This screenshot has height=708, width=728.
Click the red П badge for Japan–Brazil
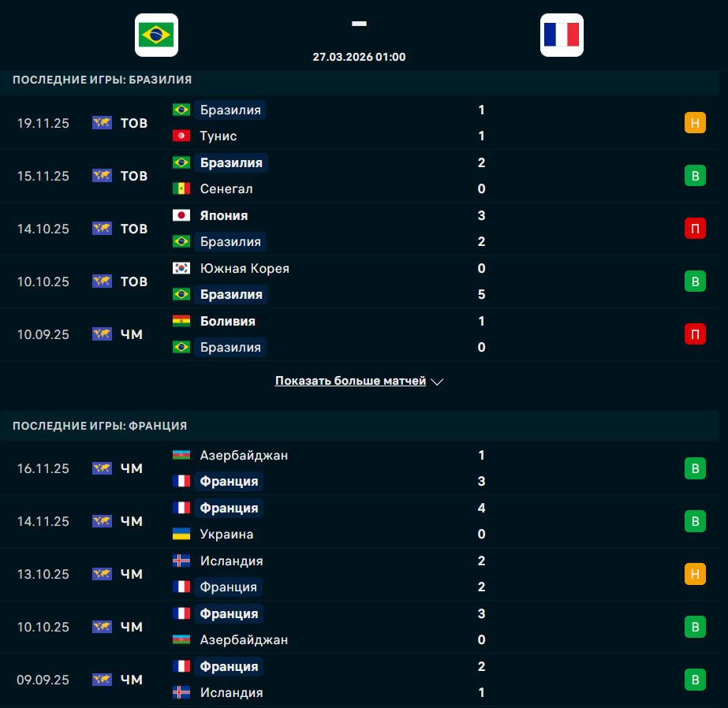point(694,229)
